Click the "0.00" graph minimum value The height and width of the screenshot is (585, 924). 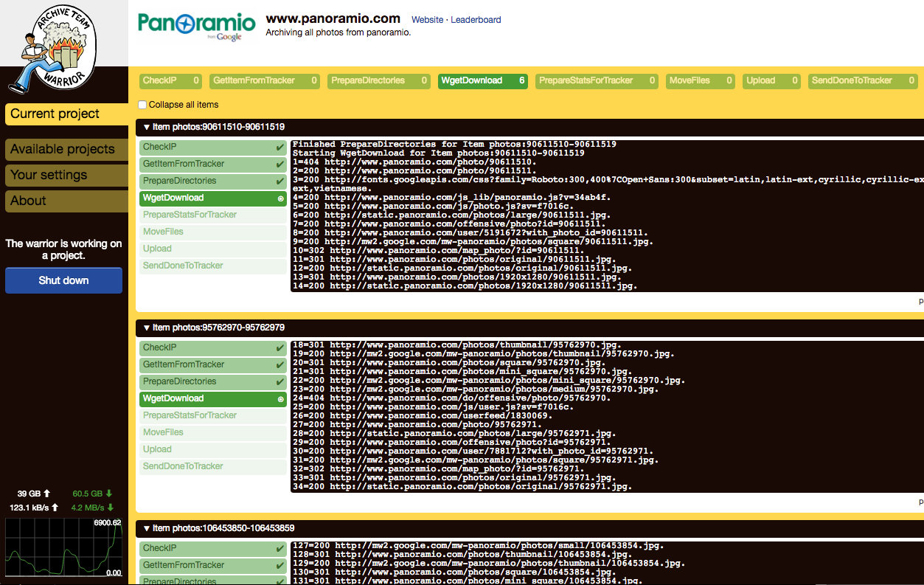coord(114,573)
